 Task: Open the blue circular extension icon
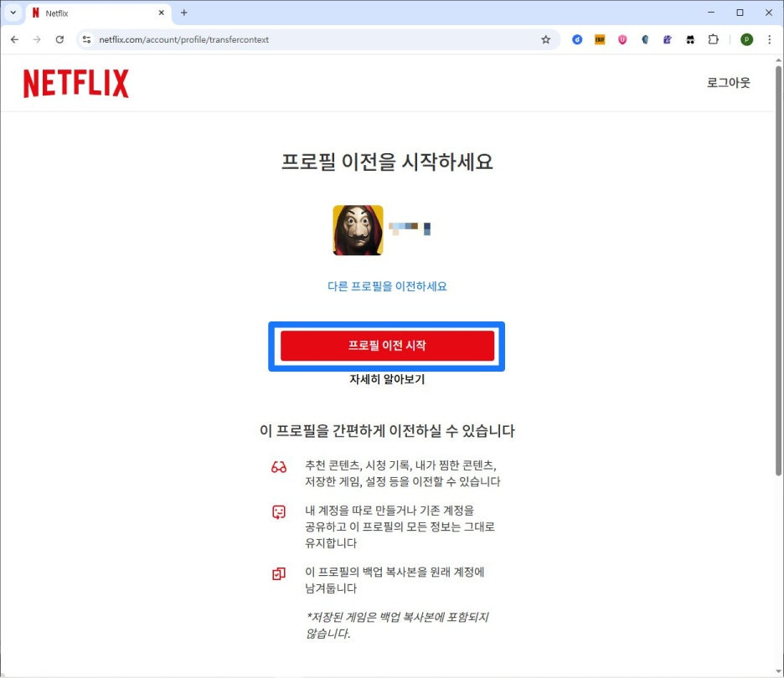pyautogui.click(x=577, y=39)
